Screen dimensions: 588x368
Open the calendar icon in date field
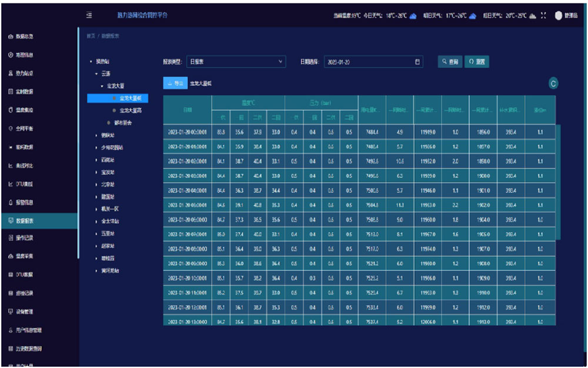tap(417, 62)
